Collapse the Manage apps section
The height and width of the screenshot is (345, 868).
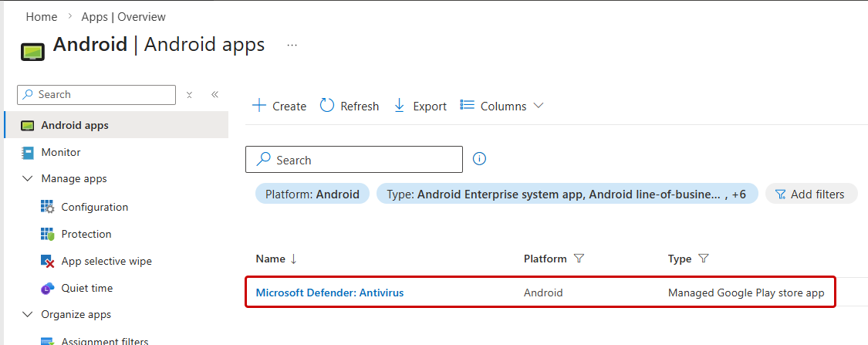[28, 178]
